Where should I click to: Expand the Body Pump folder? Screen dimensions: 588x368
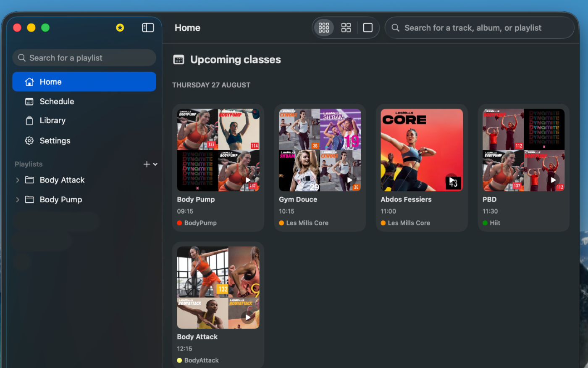click(x=18, y=199)
